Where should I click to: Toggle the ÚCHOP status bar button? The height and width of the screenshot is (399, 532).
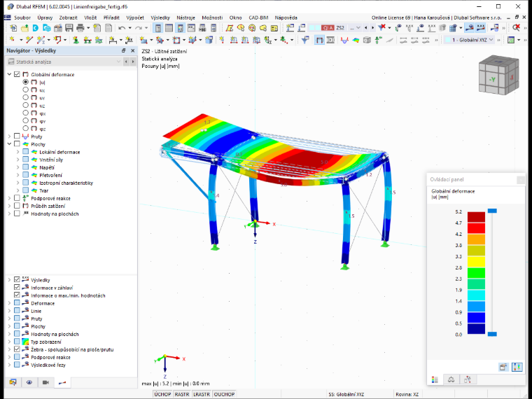(162, 394)
